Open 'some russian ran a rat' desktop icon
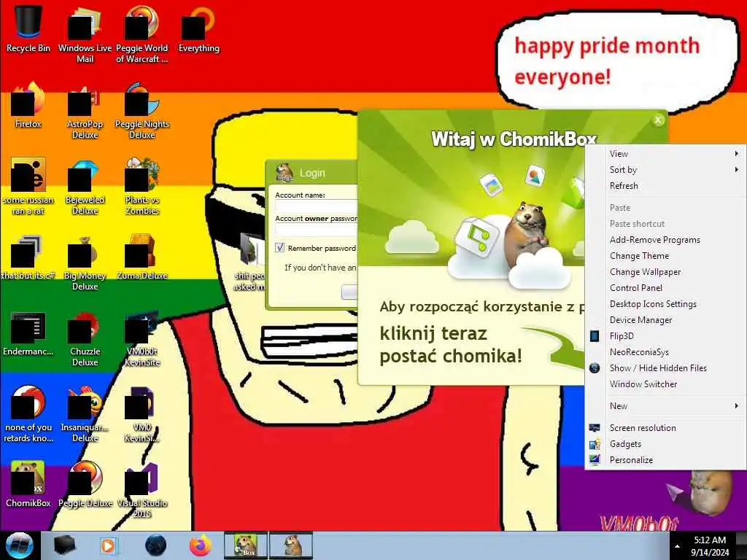Screen dimensions: 747x560 [x=28, y=186]
